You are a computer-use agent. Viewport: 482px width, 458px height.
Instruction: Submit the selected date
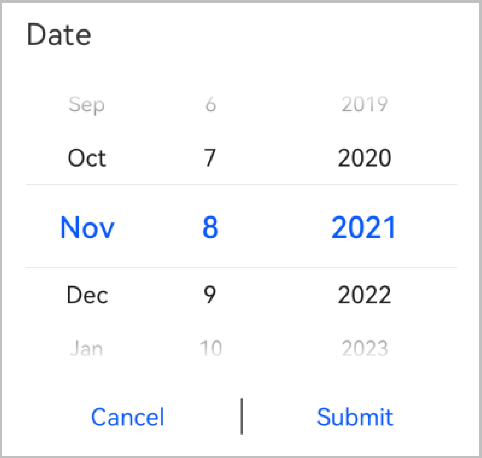pos(355,417)
